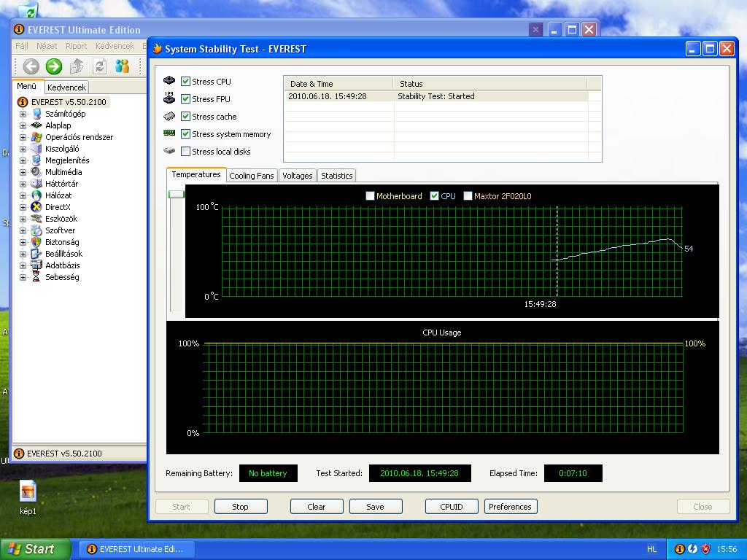Screen dimensions: 747x560
Task: Open stability test Preferences
Action: click(x=511, y=507)
